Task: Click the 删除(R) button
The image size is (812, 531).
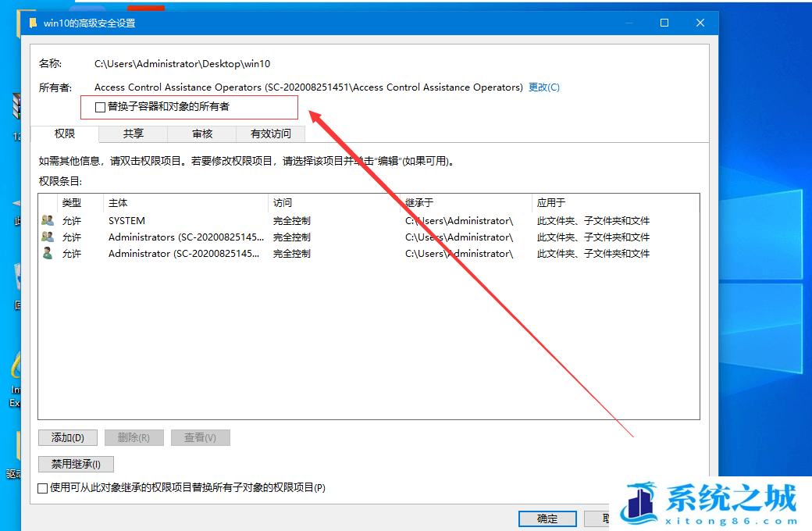Action: pos(134,438)
